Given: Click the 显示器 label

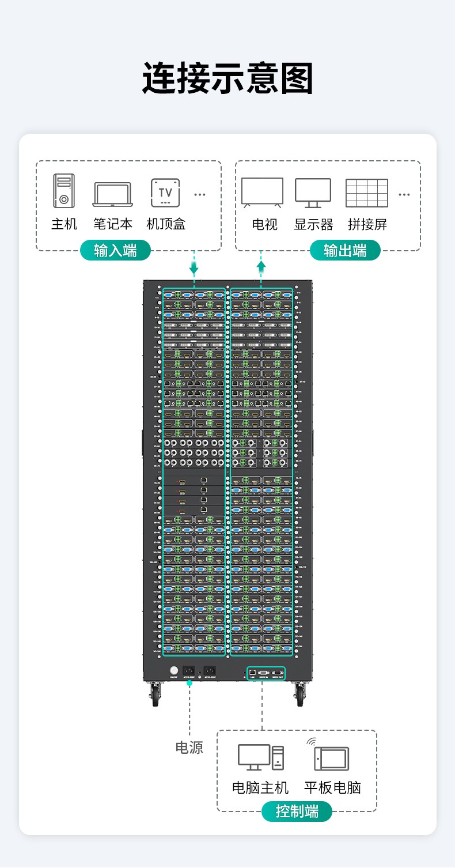Looking at the screenshot, I should coord(314,224).
